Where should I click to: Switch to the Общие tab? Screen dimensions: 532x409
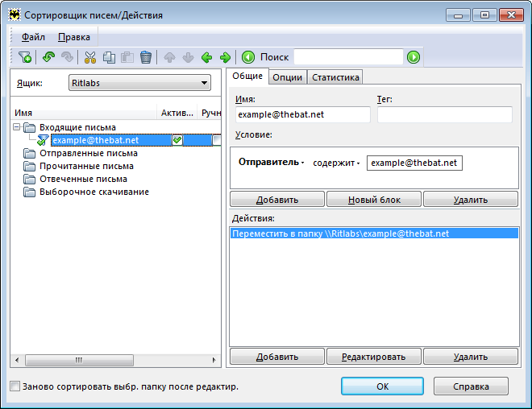pyautogui.click(x=247, y=76)
